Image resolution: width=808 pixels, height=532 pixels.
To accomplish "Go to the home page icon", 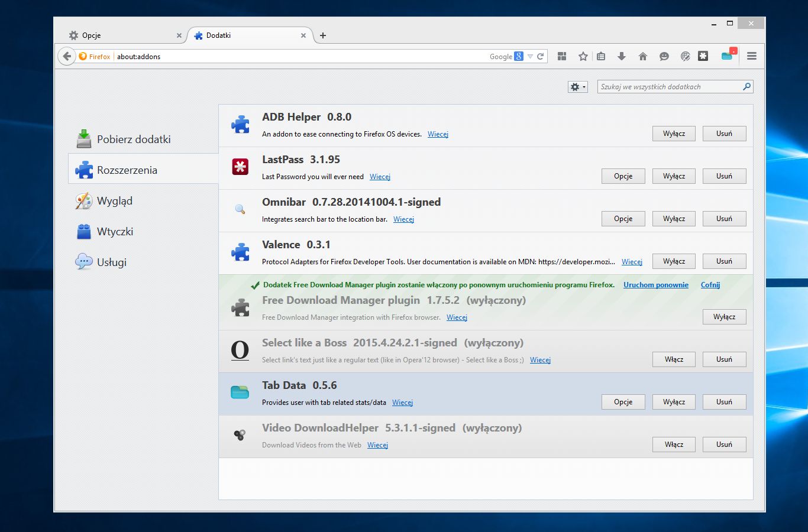I will click(x=643, y=56).
